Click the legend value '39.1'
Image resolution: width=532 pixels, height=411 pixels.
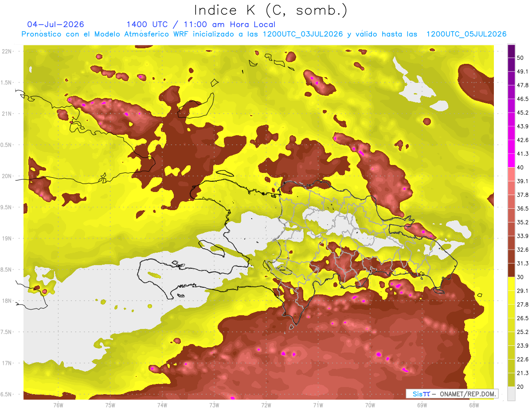click(522, 181)
